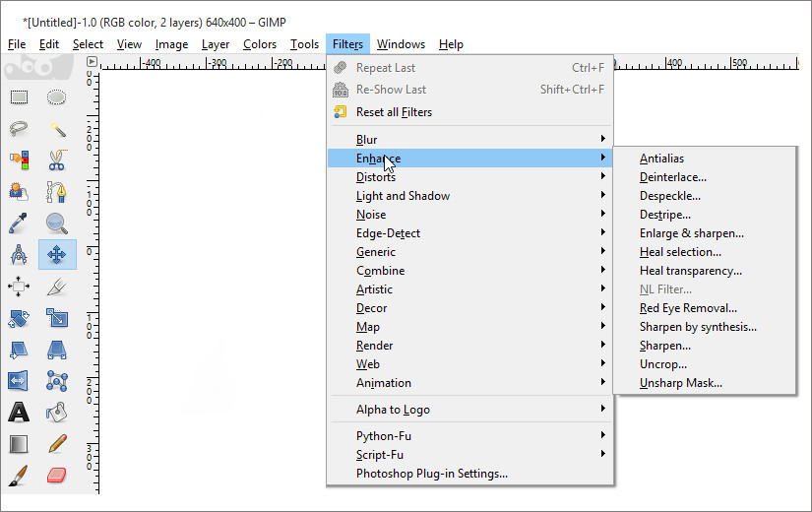Choose the Scissors Select tool
The width and height of the screenshot is (812, 512).
click(x=57, y=160)
